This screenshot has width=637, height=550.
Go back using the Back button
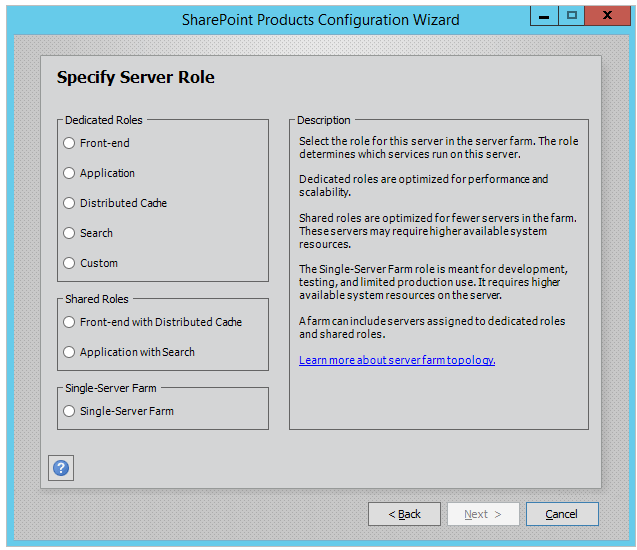pyautogui.click(x=404, y=514)
